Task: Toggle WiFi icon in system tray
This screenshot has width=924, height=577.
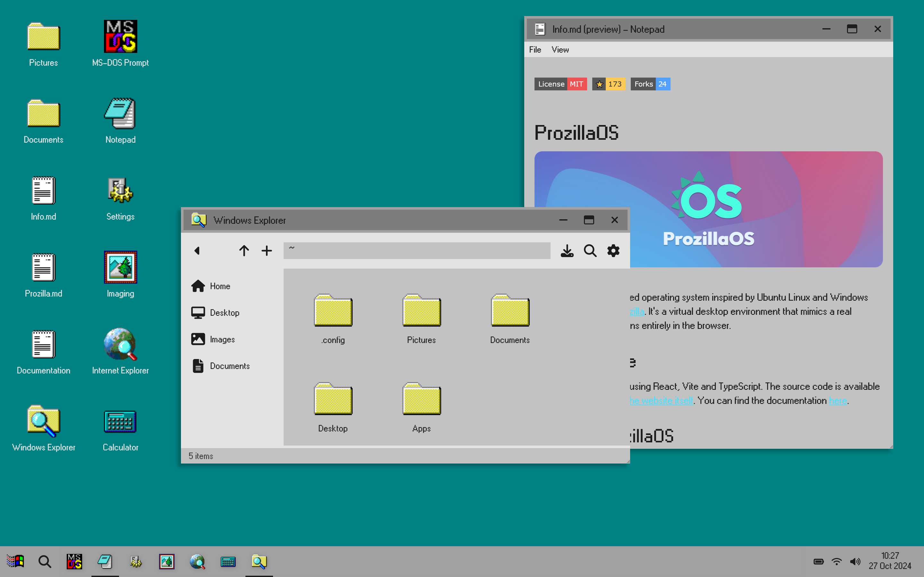Action: click(837, 560)
